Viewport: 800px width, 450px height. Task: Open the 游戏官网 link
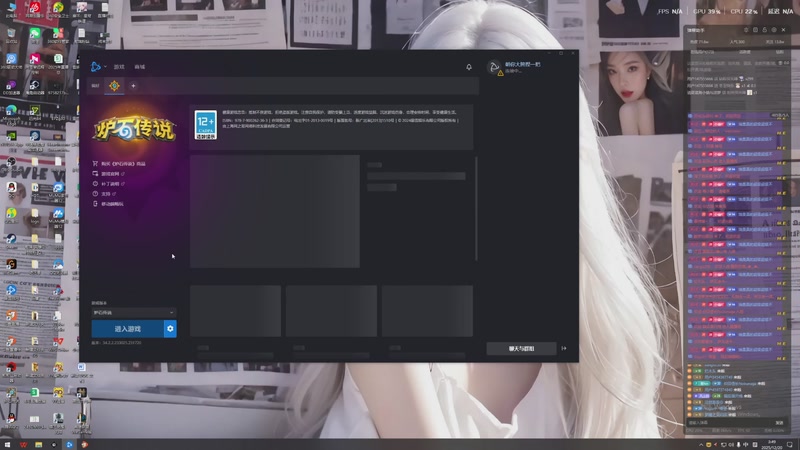[x=110, y=174]
